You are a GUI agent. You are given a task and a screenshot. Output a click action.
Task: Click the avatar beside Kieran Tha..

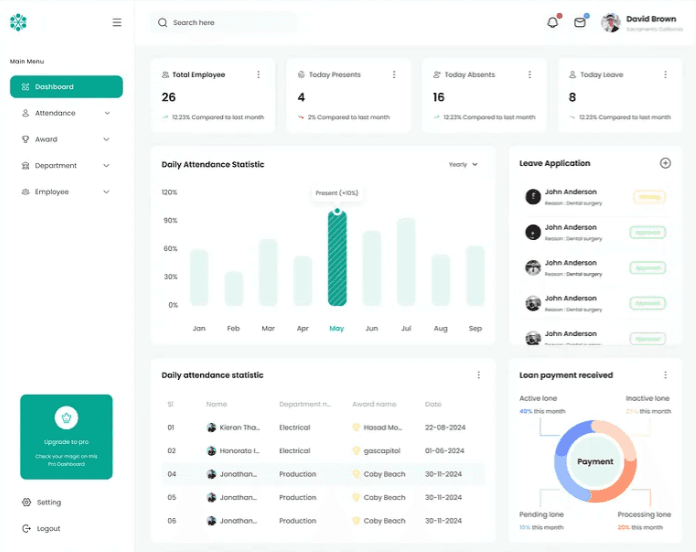point(211,427)
